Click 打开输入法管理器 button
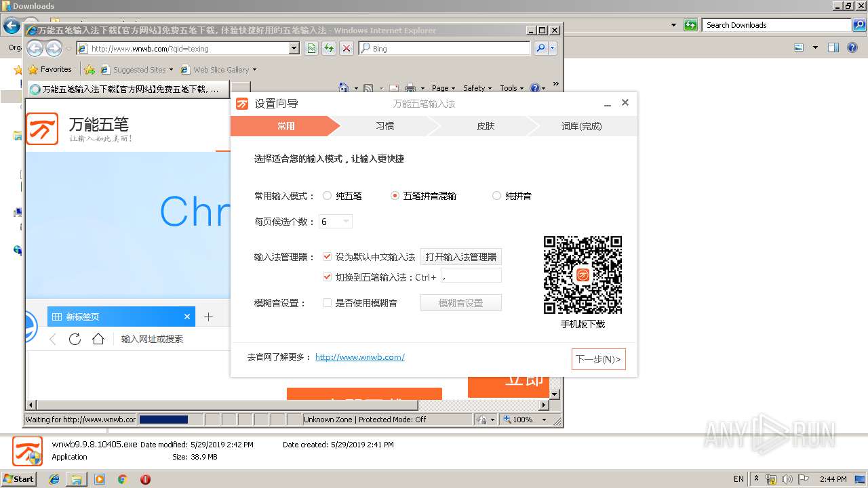Image resolution: width=868 pixels, height=488 pixels. click(461, 257)
